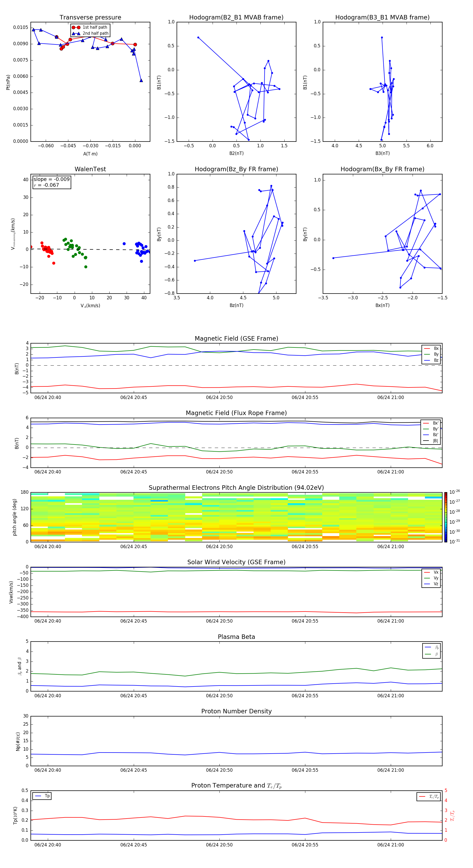Click the V_remaining(km/s) y-axis label
This screenshot has width=473, height=868.
click(13, 234)
